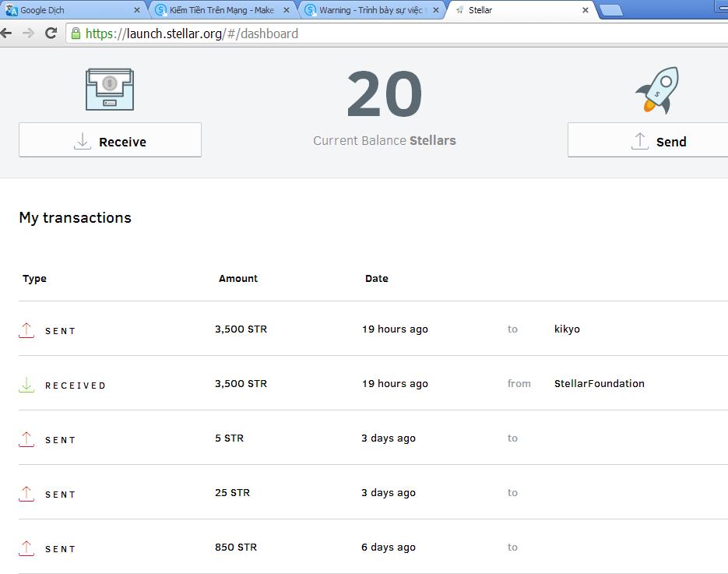This screenshot has height=574, width=728.
Task: Close the Stellar tab
Action: coord(586,10)
